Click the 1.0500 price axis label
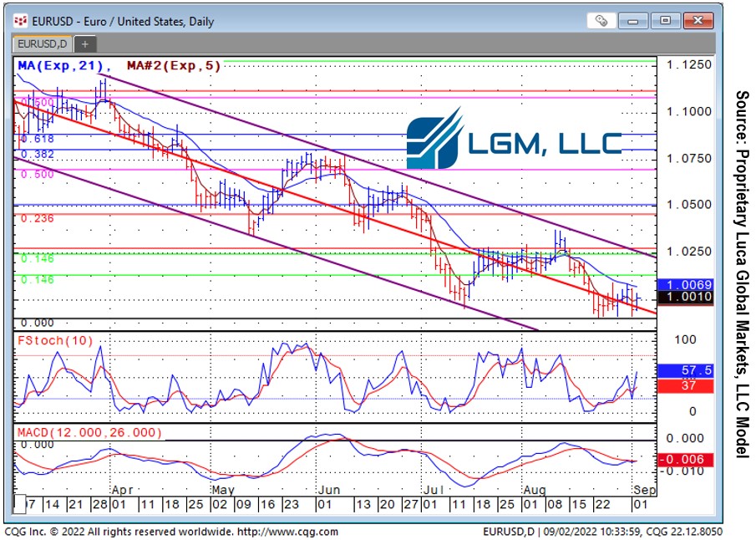The image size is (756, 540). point(689,205)
